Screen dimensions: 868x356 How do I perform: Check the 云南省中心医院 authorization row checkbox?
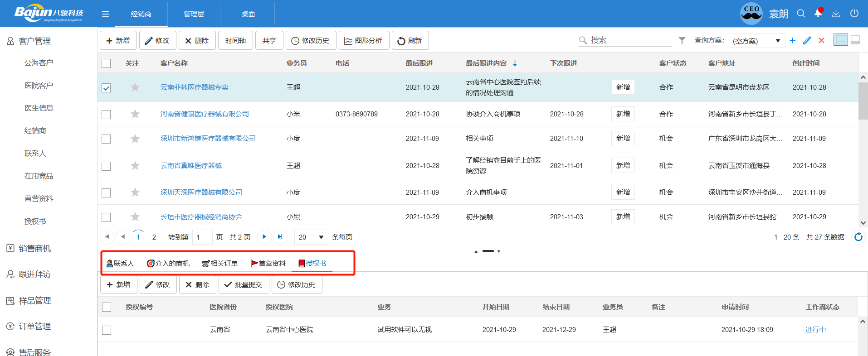[107, 330]
